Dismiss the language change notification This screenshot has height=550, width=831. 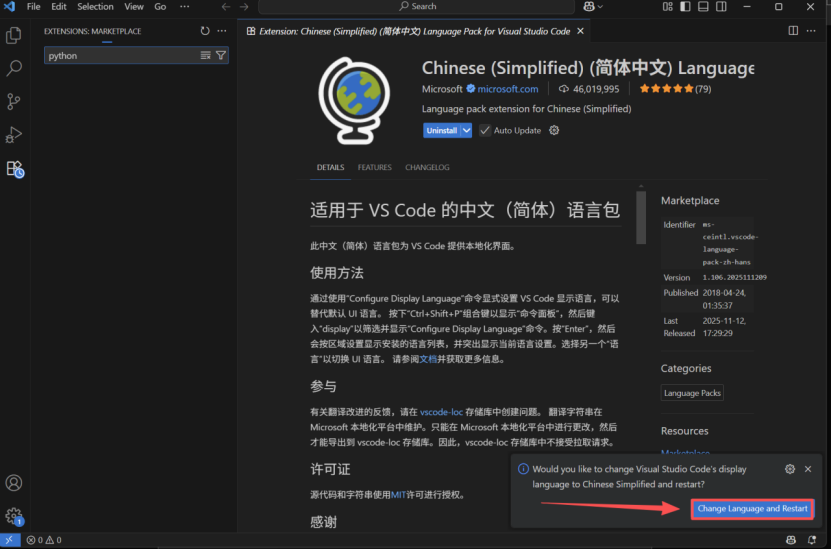pyautogui.click(x=808, y=469)
